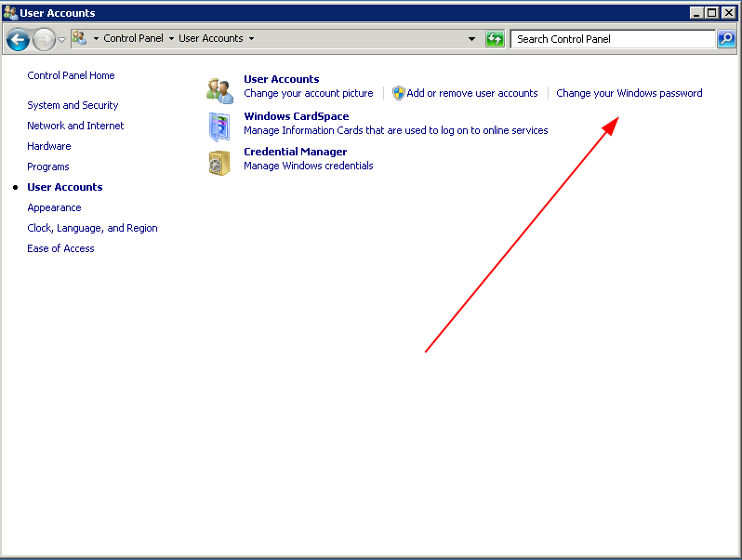This screenshot has width=742, height=560.
Task: Open the Windows CardSpace heading link
Action: pyautogui.click(x=297, y=116)
